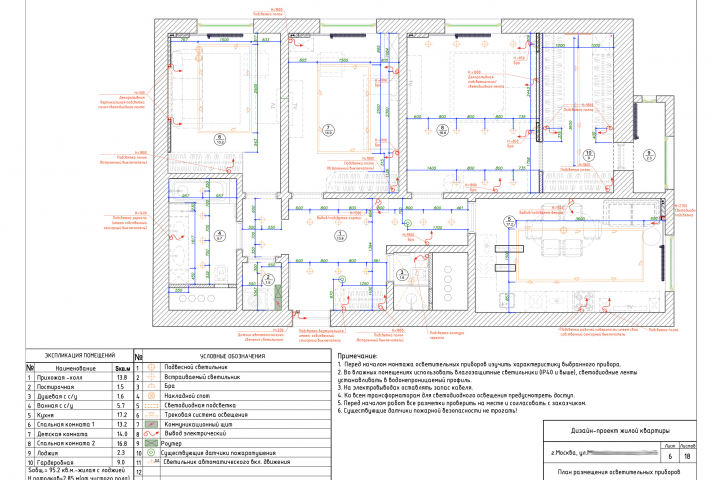Click the 9.0 area value for Гардеробная
This screenshot has width=720, height=480.
(x=122, y=463)
